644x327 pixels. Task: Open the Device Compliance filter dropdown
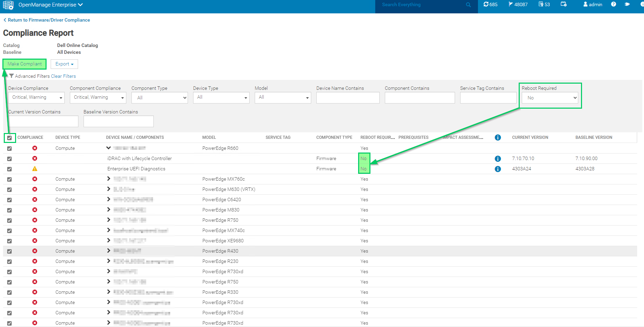tap(36, 97)
